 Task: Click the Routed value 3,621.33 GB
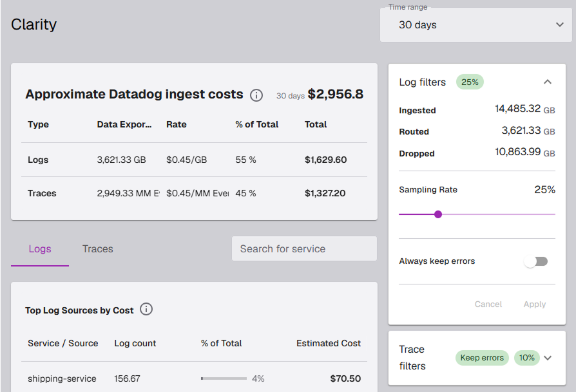click(x=528, y=131)
